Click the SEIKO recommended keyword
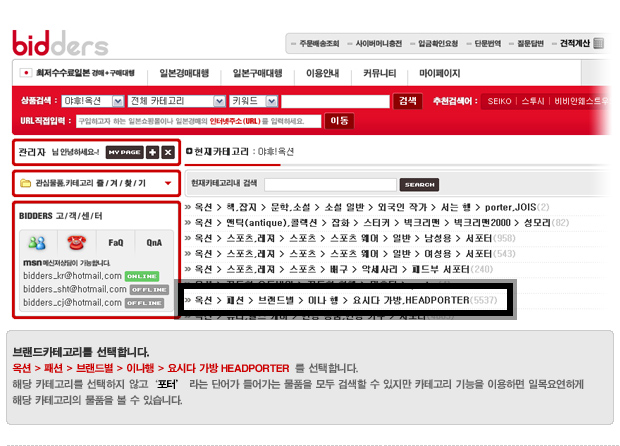The image size is (620, 446). pos(499,101)
